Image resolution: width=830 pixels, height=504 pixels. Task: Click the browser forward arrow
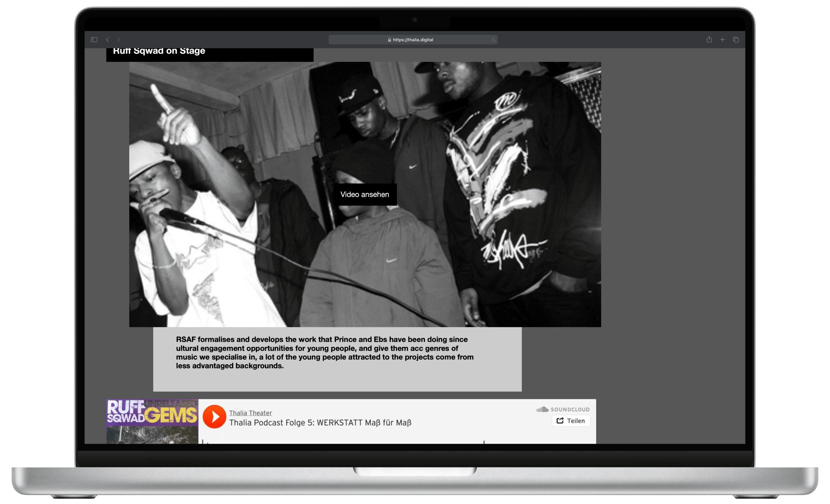119,40
